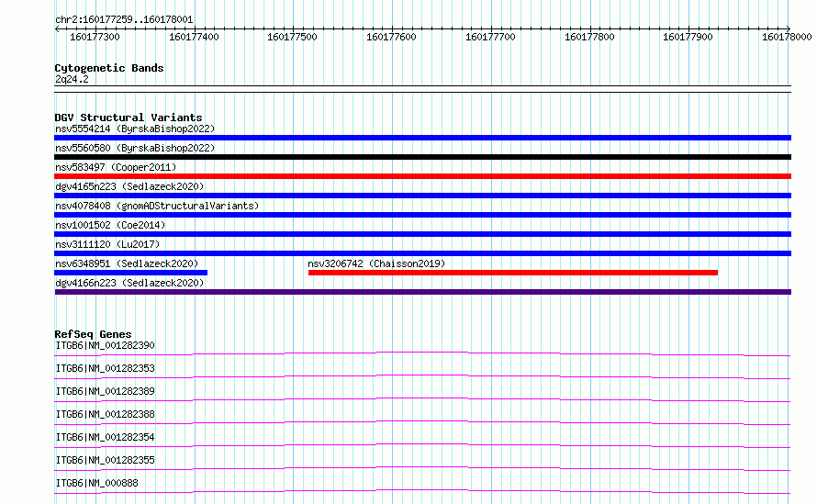This screenshot has height=504, width=817.
Task: Click ruler position 160177300
Action: coord(95,37)
